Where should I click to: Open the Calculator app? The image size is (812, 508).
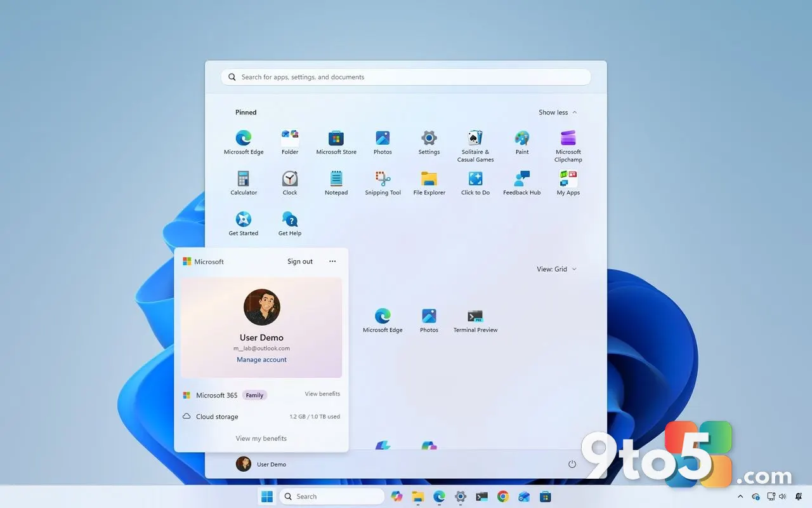pyautogui.click(x=244, y=183)
